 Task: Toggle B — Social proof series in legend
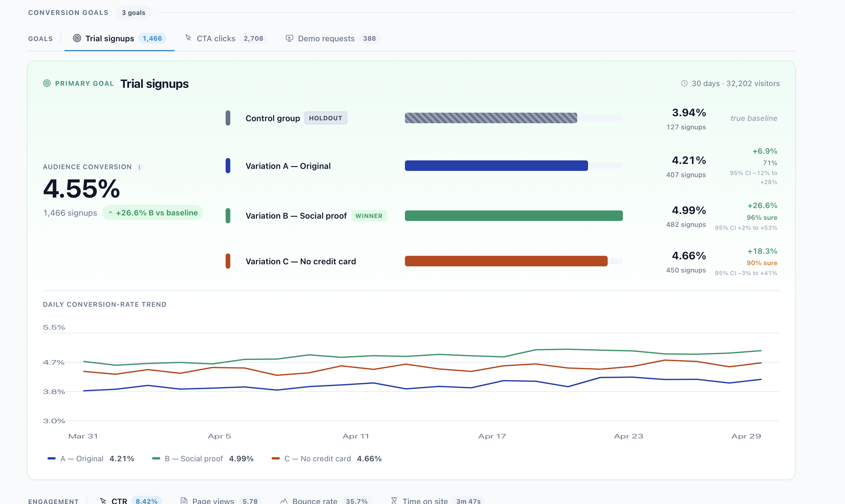tap(202, 459)
